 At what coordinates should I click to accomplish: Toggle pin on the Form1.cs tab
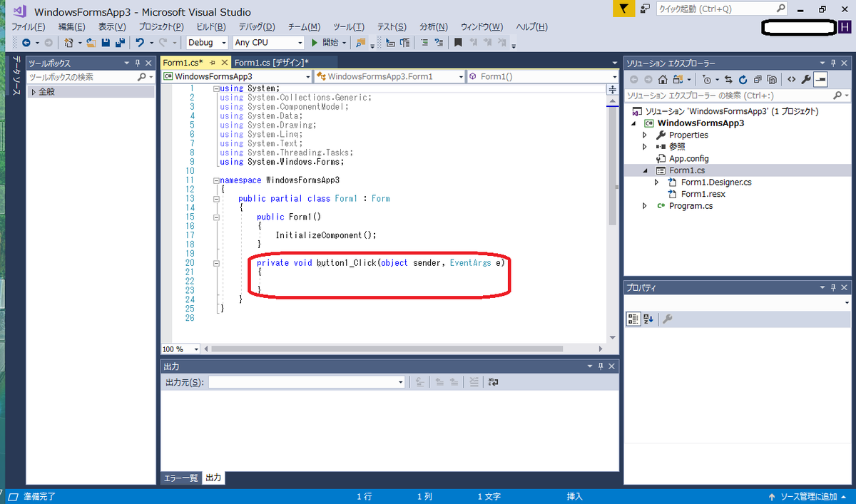click(212, 63)
